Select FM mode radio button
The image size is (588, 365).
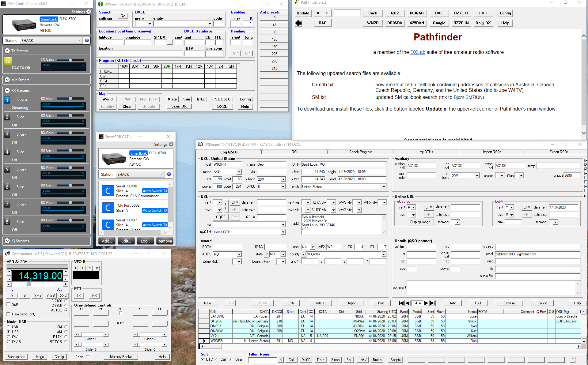(x=66, y=327)
